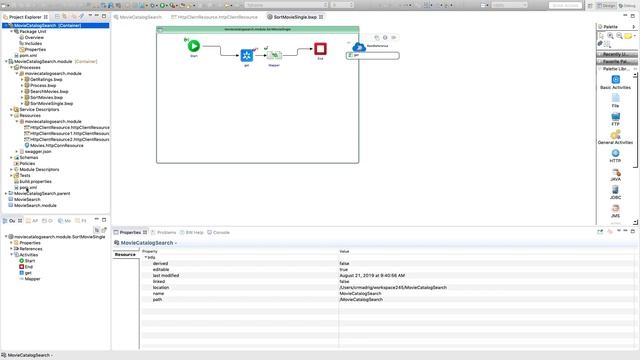Expand the Favorite Palette drawer
The image size is (640, 360).
pos(617,62)
